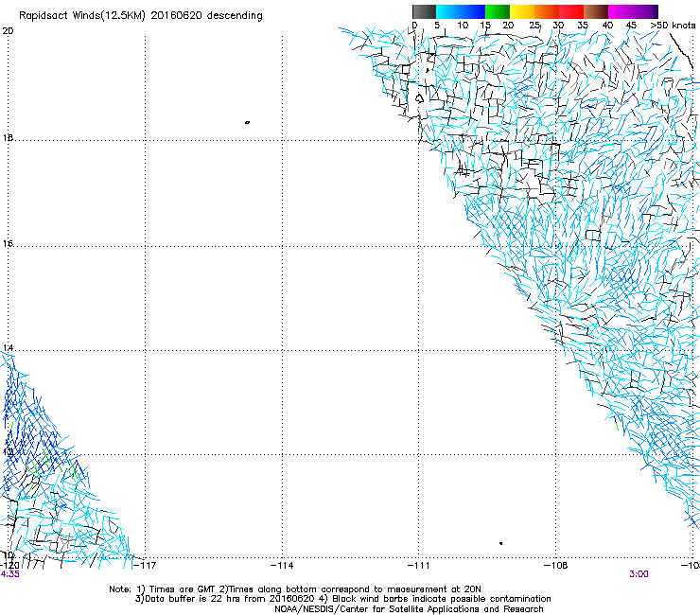Select the red 30-35 knots color segment

571,11
